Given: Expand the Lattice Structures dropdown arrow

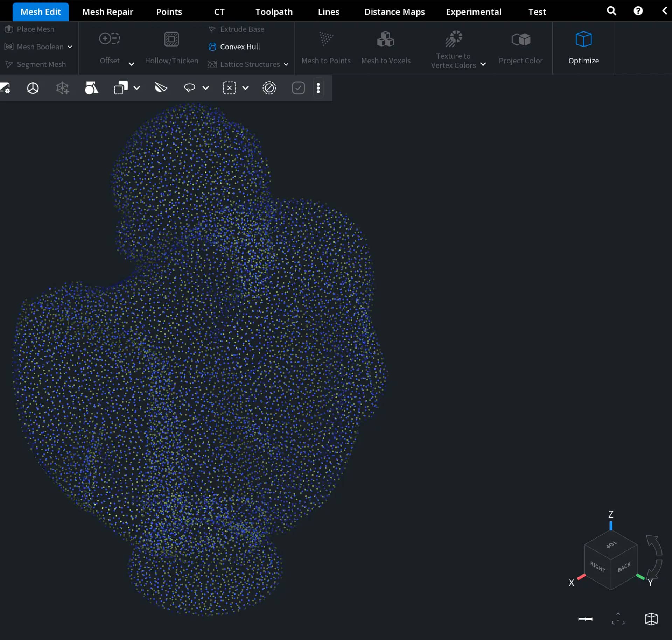Looking at the screenshot, I should pos(286,64).
